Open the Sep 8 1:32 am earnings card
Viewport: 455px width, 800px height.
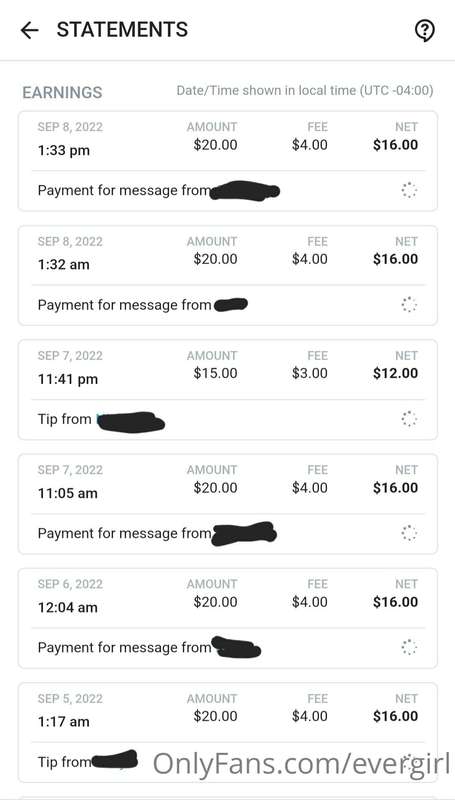228,275
